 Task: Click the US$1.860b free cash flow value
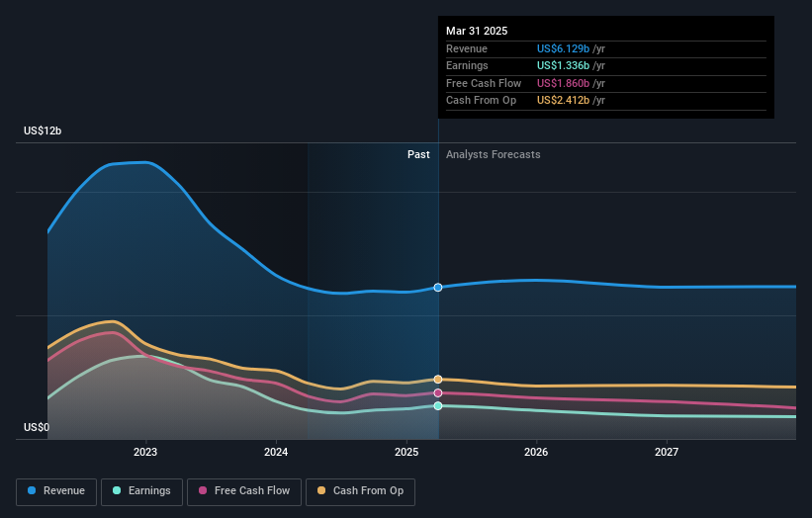coord(563,83)
